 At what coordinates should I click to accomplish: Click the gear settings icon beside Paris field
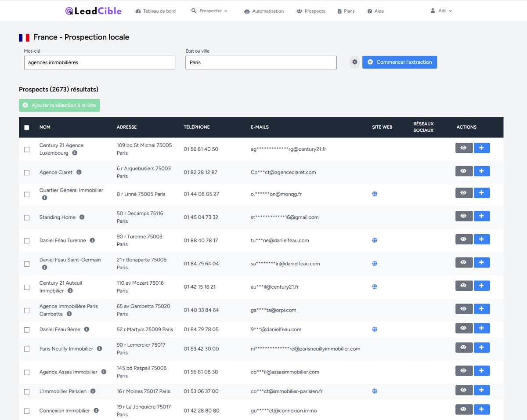tap(355, 62)
